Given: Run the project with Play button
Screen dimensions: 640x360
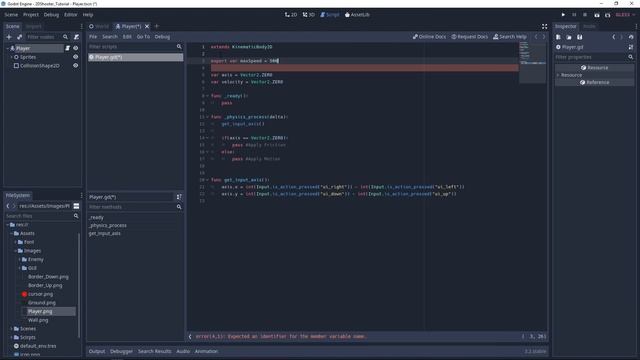Looking at the screenshot, I should click(x=563, y=15).
